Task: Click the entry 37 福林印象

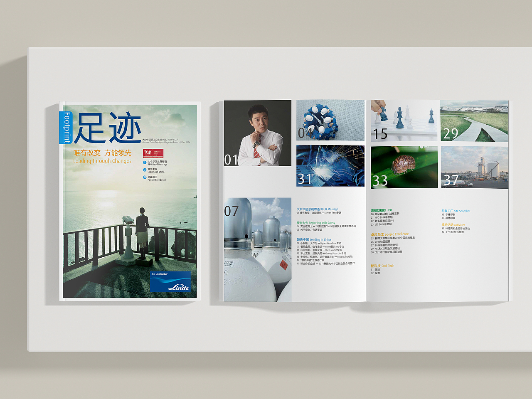Action: [x=448, y=218]
